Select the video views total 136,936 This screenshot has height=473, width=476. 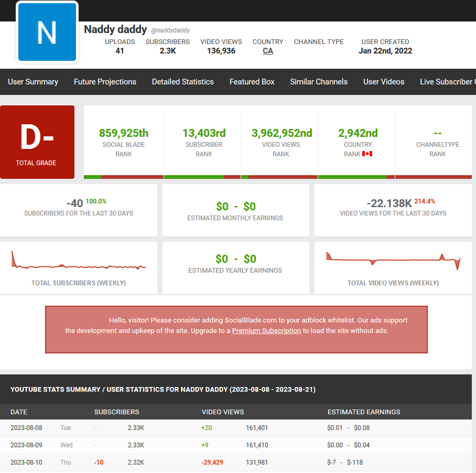click(x=221, y=51)
